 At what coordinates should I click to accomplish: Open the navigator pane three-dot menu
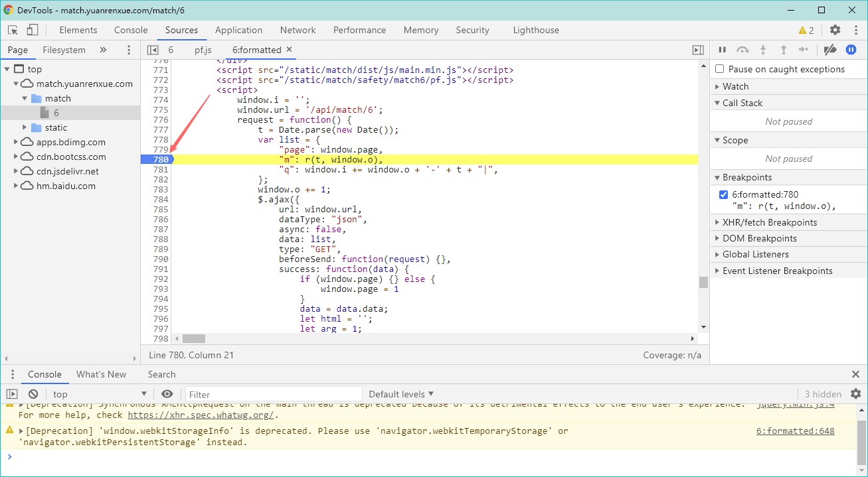pyautogui.click(x=129, y=50)
